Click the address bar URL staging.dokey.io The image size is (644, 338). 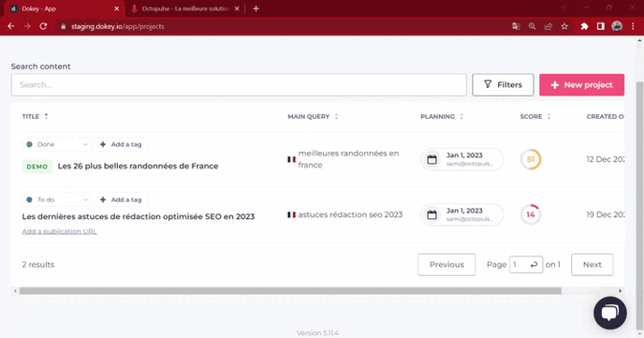pos(117,26)
